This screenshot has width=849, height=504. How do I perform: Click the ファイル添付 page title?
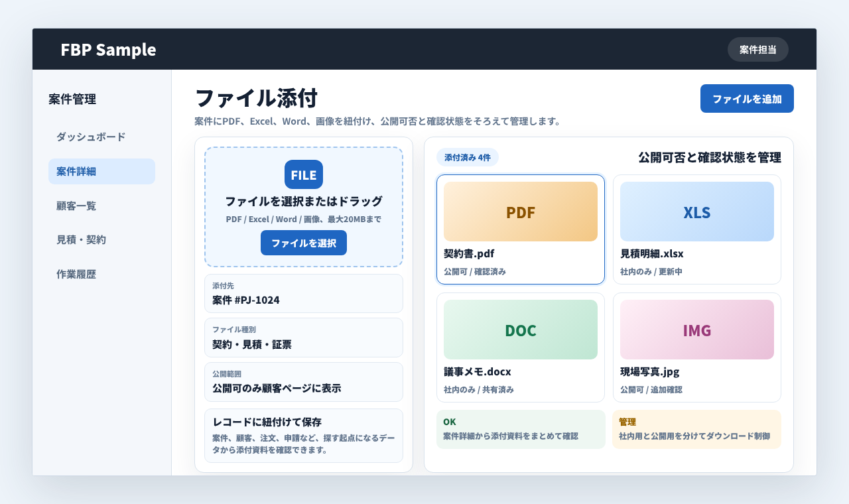pyautogui.click(x=256, y=98)
